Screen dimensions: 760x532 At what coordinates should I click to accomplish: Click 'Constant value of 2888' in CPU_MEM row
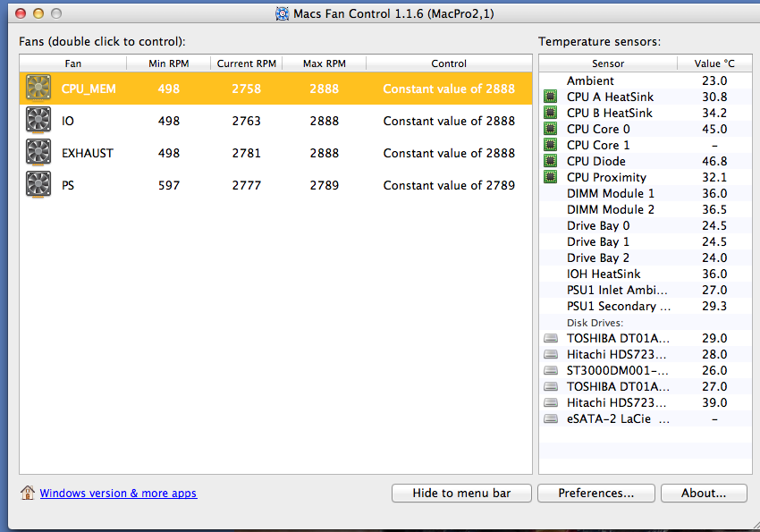click(449, 89)
